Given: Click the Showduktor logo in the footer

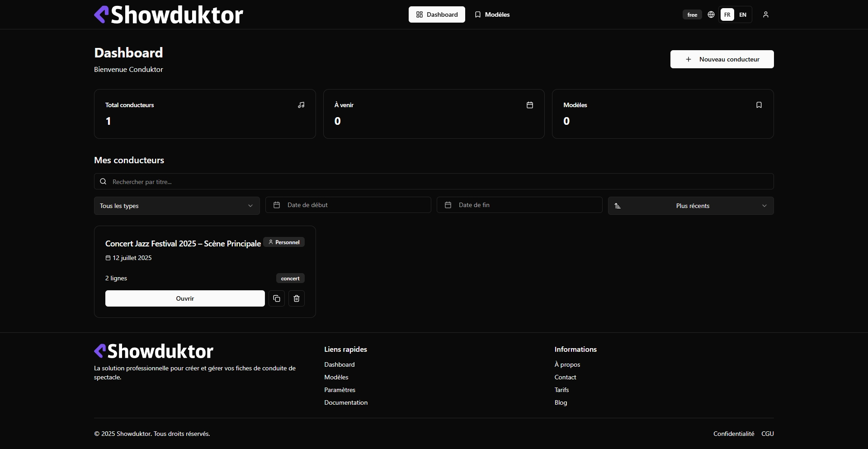Looking at the screenshot, I should coord(154,351).
